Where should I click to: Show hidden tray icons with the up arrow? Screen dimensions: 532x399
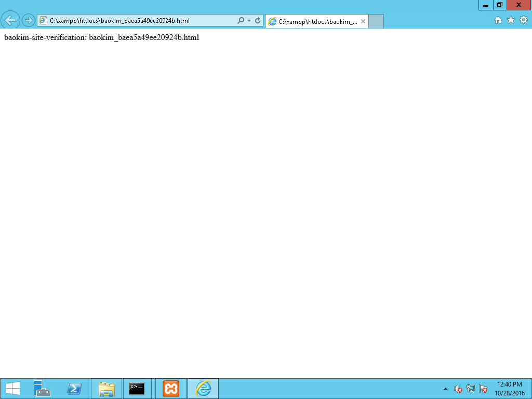tap(445, 389)
